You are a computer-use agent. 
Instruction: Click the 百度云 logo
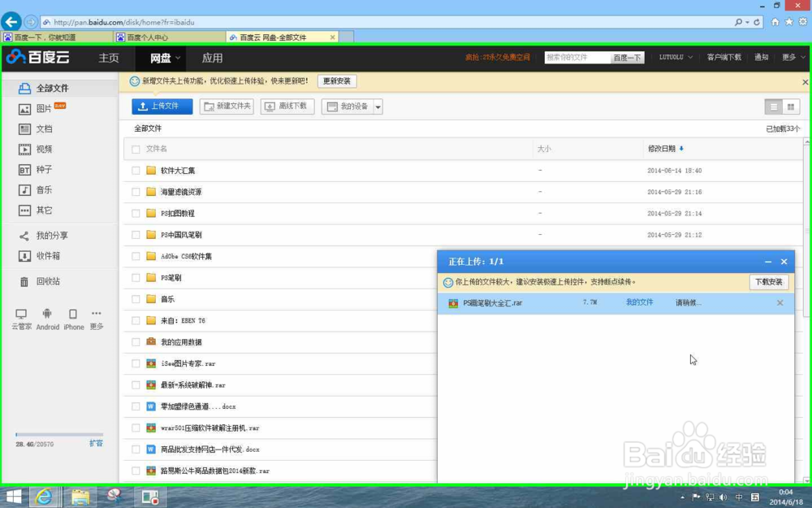click(x=38, y=57)
